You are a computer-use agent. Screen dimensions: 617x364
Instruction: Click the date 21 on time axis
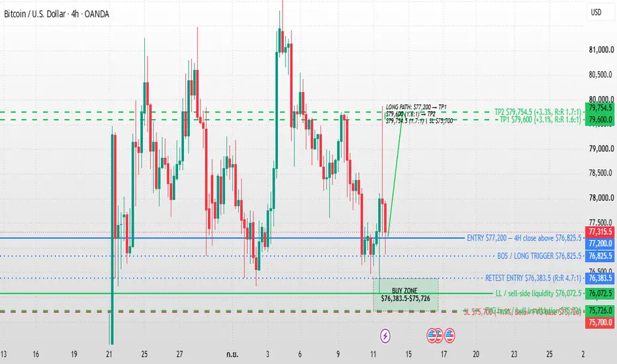109,354
